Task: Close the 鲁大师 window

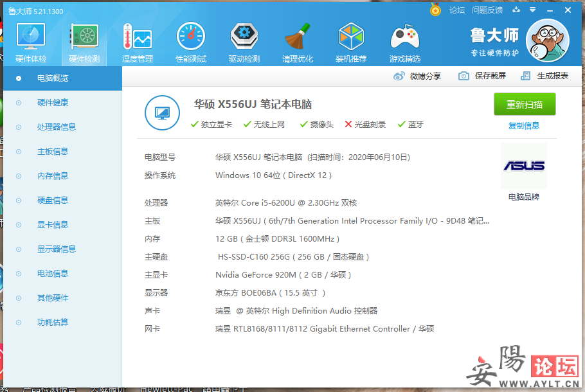Action: coord(568,10)
